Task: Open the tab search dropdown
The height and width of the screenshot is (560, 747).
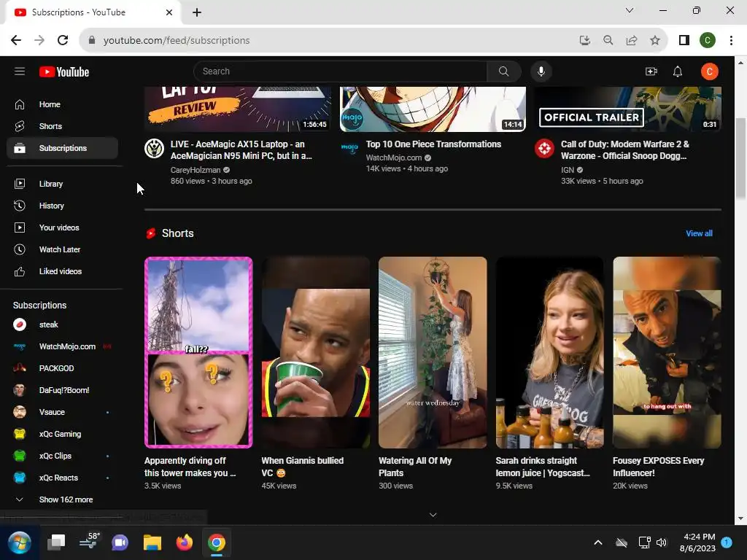Action: [630, 10]
